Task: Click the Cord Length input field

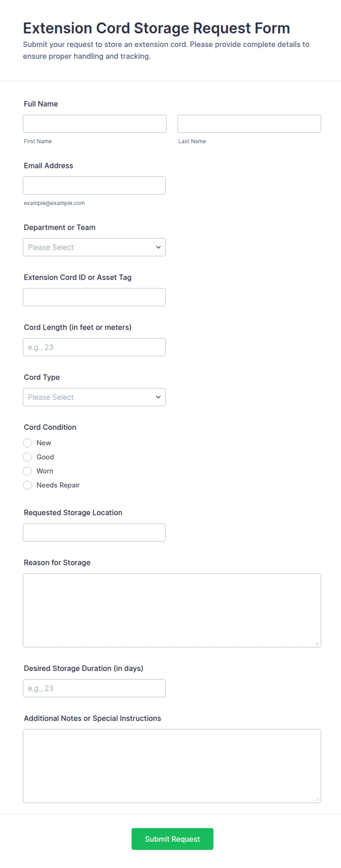Action: coord(94,347)
